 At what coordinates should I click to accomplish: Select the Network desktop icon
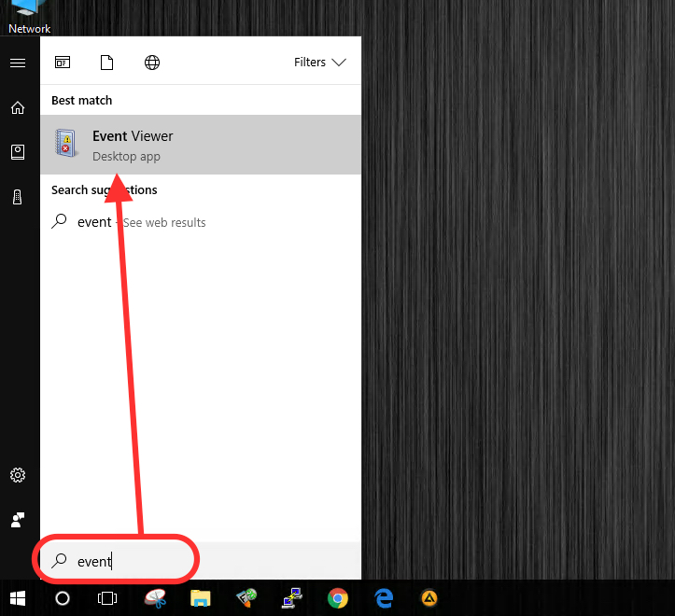click(29, 17)
